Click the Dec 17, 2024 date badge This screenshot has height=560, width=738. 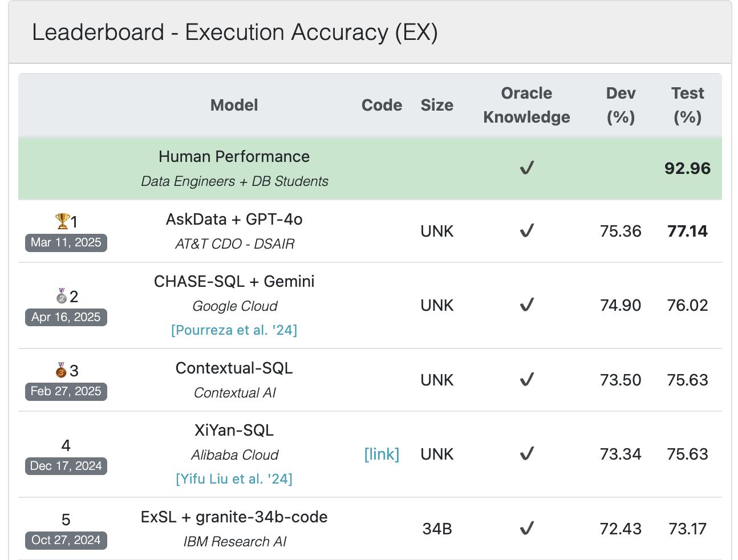tap(66, 466)
